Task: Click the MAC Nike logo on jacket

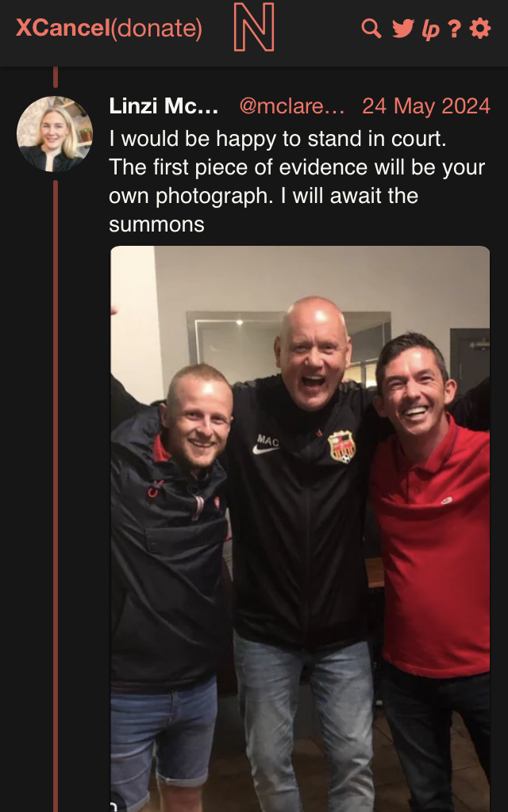Action: pyautogui.click(x=267, y=445)
